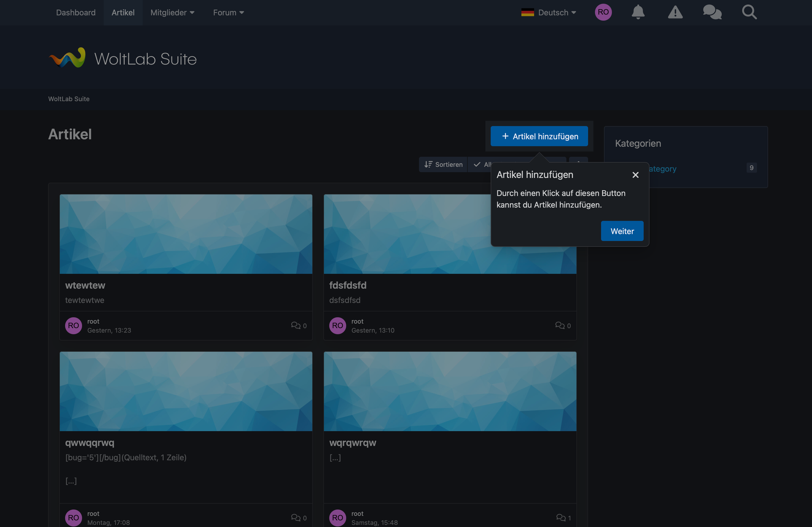Close the Artikel hinzufügen popover
Viewport: 812px width, 527px height.
click(x=635, y=175)
